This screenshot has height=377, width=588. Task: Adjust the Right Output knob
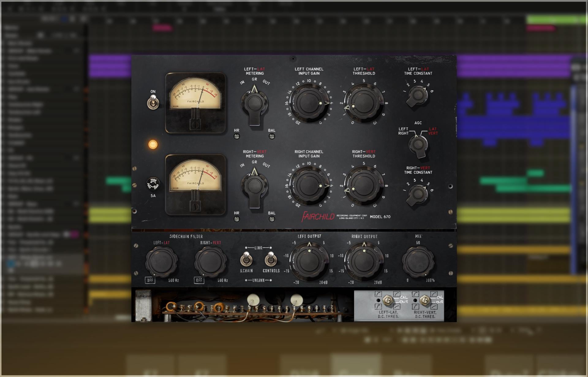tap(364, 261)
